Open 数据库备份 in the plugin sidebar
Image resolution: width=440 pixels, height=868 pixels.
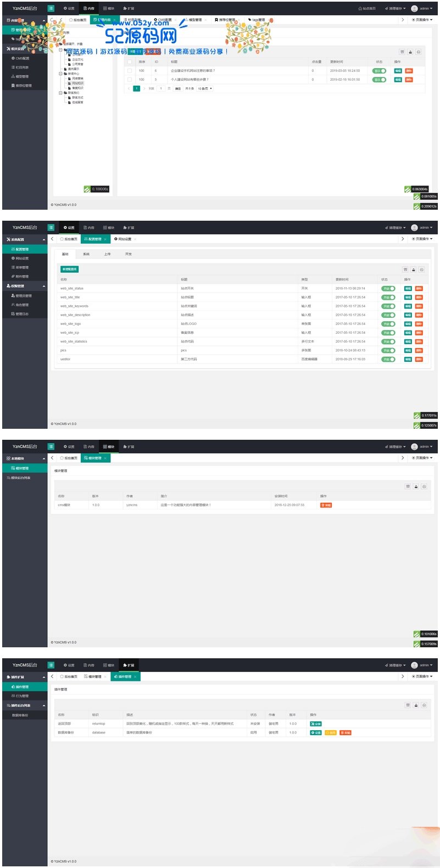[x=20, y=715]
